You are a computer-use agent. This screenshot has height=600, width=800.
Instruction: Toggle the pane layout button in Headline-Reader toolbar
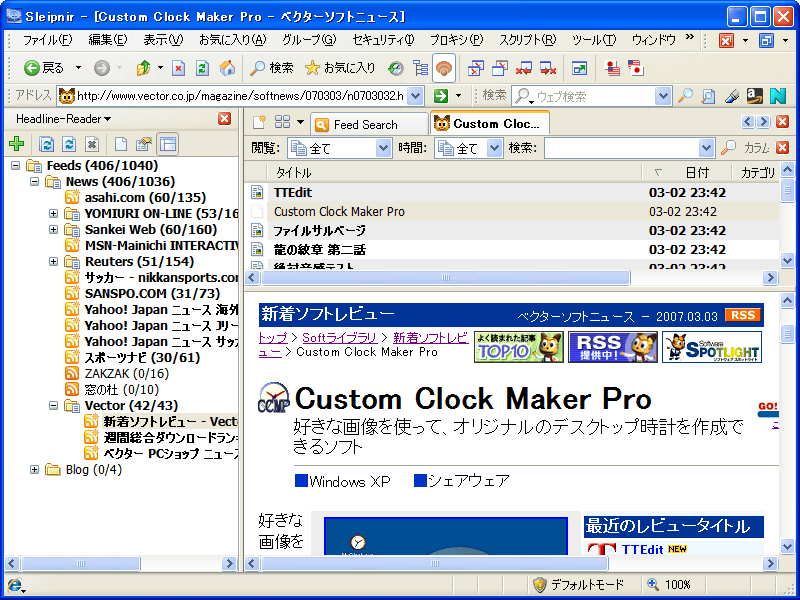pos(167,144)
